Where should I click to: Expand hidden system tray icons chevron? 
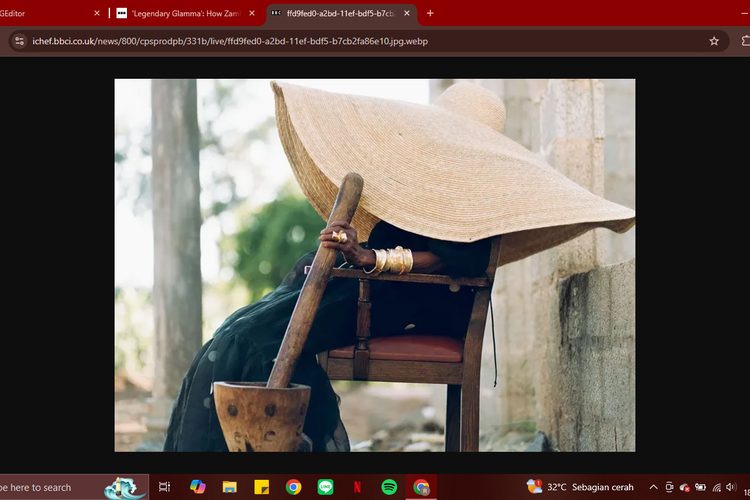click(x=653, y=487)
